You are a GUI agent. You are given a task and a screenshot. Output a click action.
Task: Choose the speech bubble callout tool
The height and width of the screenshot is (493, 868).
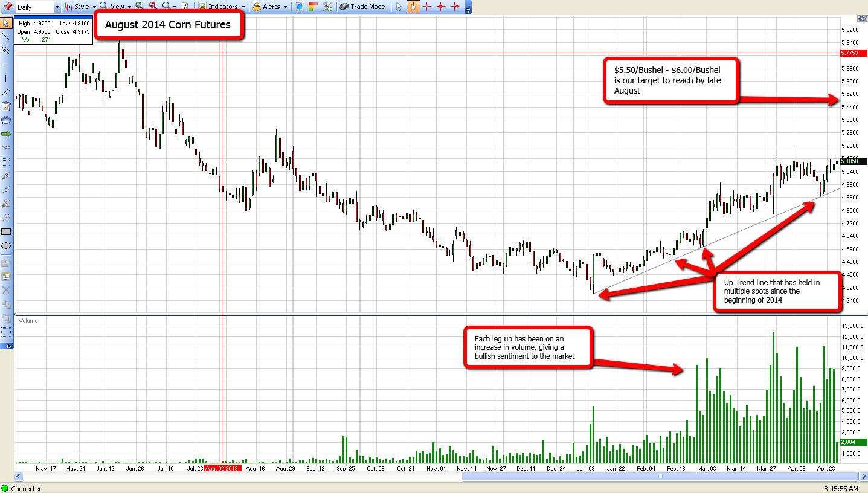coord(6,120)
